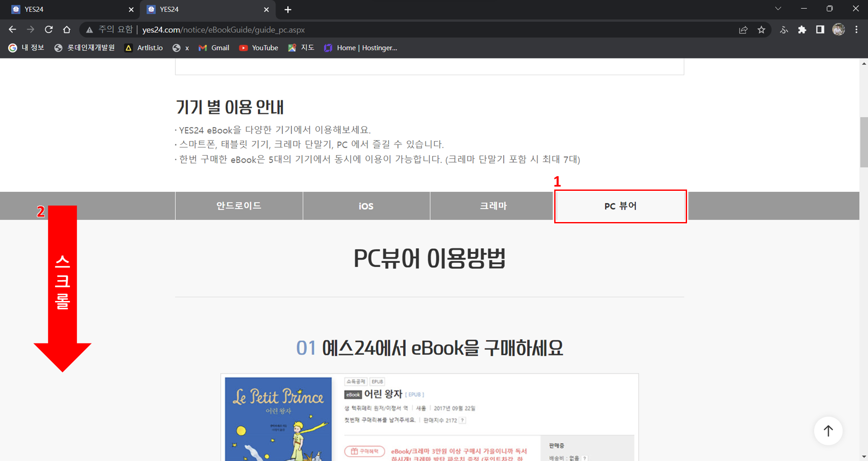868x461 pixels.
Task: Click the eBook label badge before 어린 왕자
Action: tap(353, 395)
